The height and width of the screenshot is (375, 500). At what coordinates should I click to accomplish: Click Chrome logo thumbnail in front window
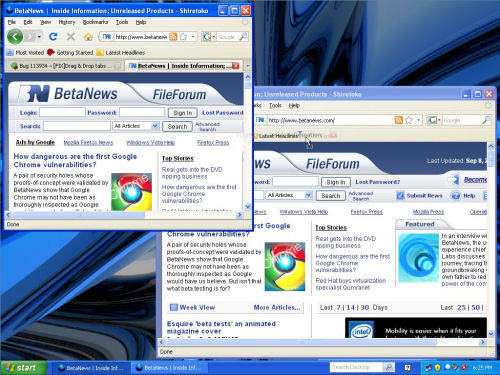coord(131,192)
